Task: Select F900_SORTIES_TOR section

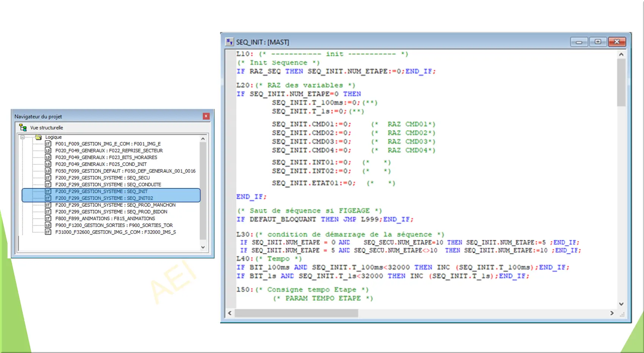Action: pos(114,225)
